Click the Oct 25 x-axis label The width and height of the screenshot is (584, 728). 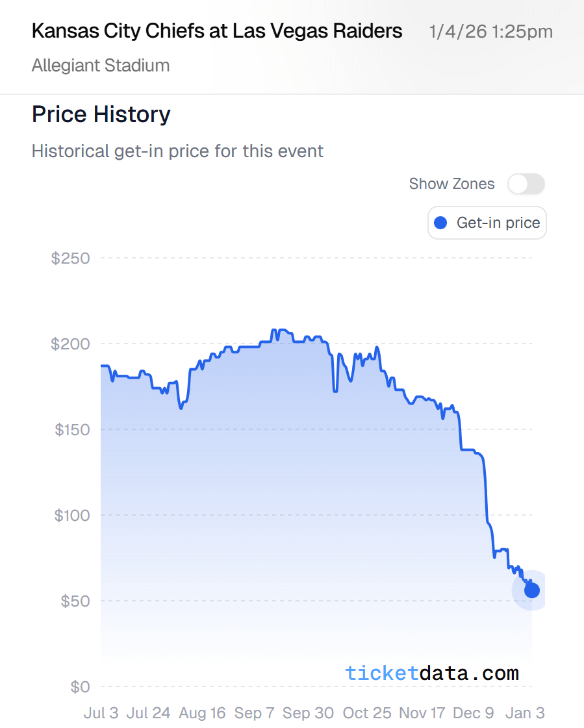coord(367,713)
